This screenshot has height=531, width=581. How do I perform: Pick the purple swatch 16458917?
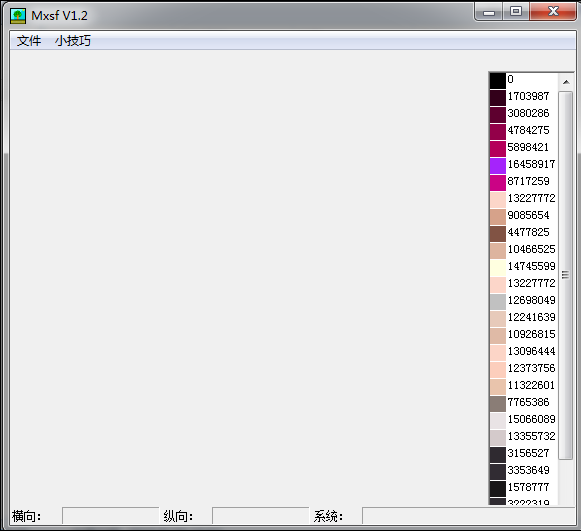498,166
